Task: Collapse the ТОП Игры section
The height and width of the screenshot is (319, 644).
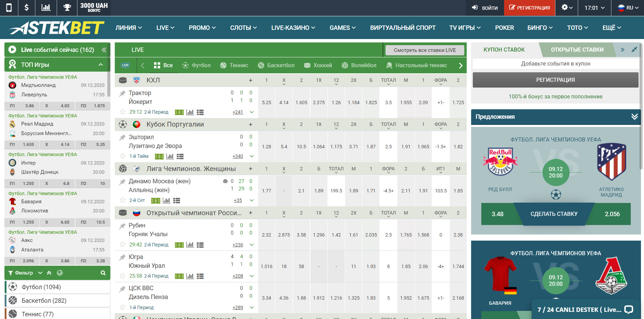Action: tap(101, 64)
